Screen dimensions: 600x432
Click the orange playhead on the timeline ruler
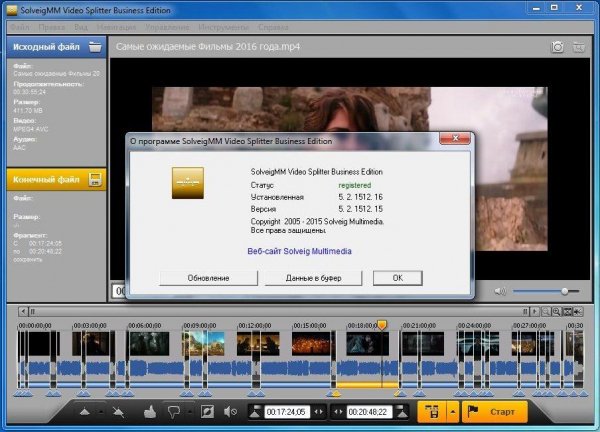pos(382,325)
